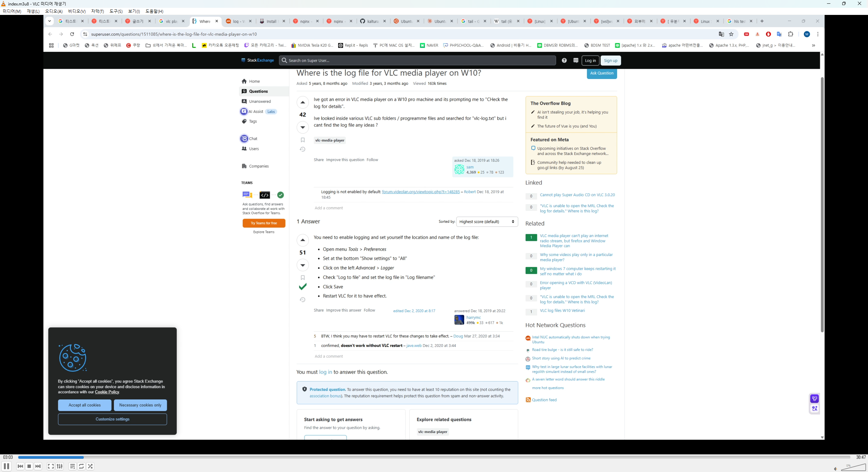Image resolution: width=868 pixels, height=472 pixels.
Task: Open the 미디어(M) menu
Action: [x=12, y=11]
